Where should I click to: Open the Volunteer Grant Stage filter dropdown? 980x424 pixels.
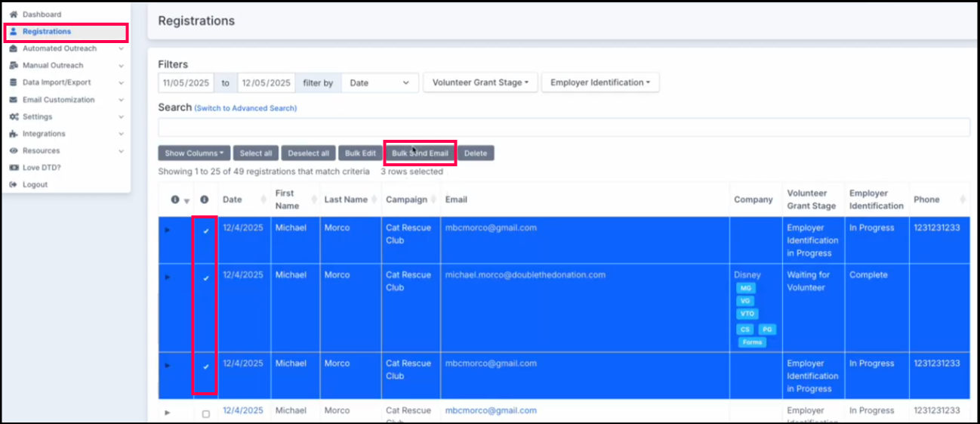[479, 82]
